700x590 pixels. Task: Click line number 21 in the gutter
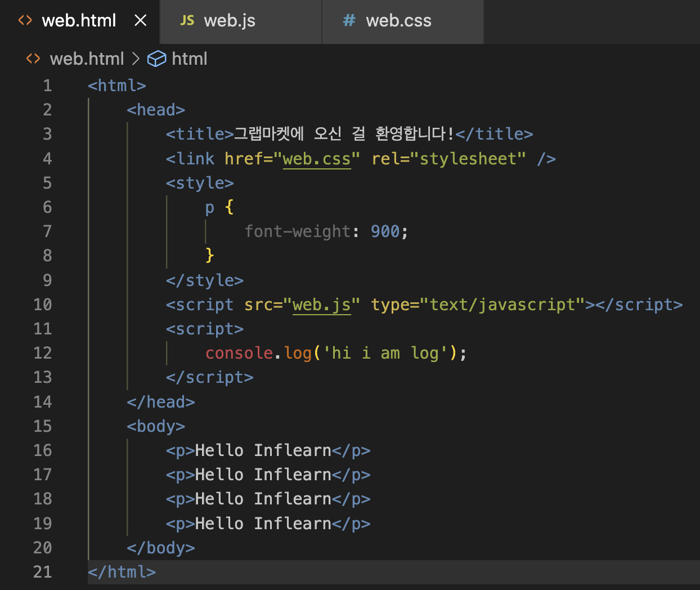tap(43, 572)
